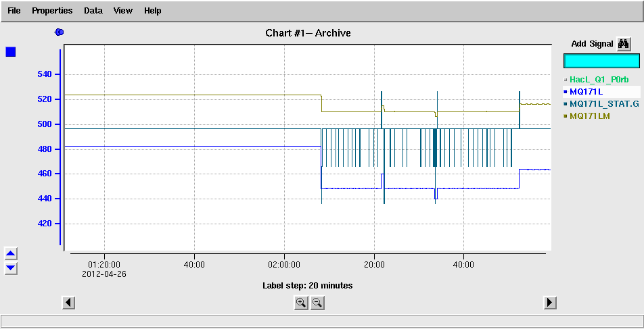Click the 500 Y-axis value
644x329 pixels.
[x=44, y=124]
